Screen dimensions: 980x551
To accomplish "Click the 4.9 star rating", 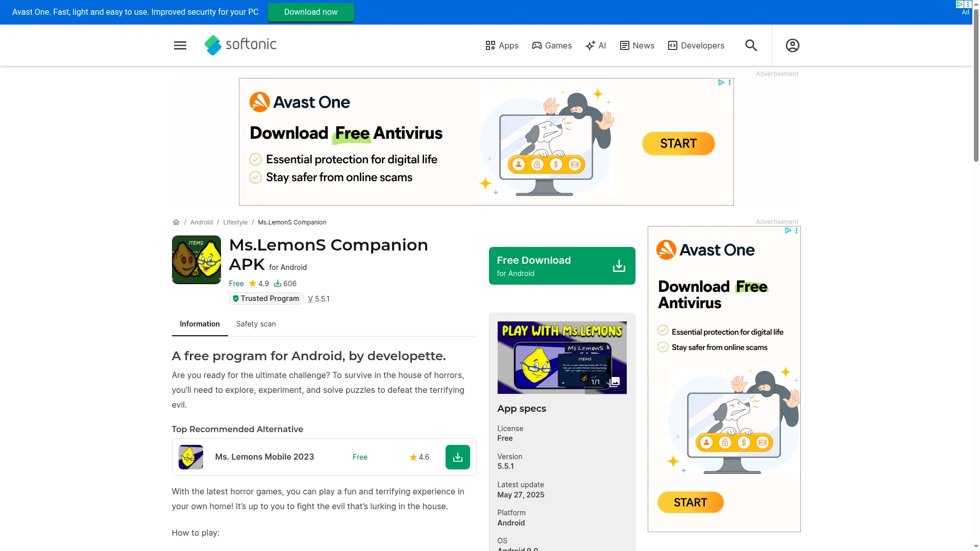I will 259,284.
